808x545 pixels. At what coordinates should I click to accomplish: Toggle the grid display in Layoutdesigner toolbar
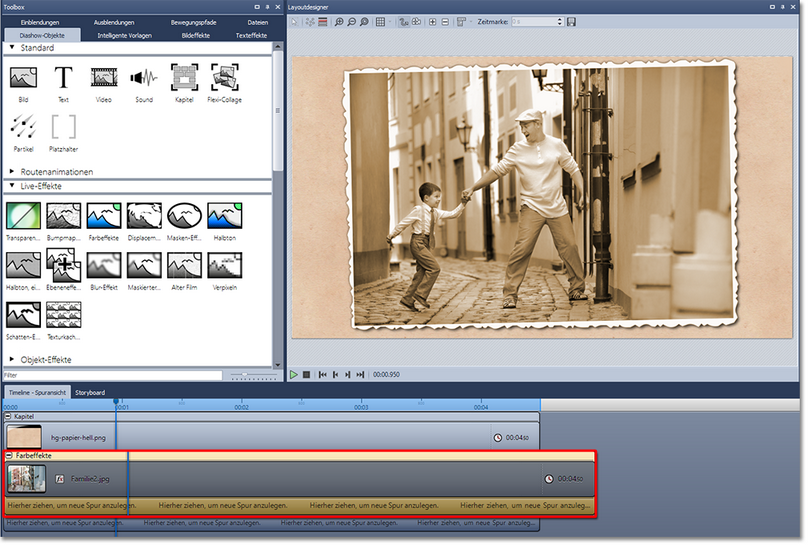[x=380, y=21]
